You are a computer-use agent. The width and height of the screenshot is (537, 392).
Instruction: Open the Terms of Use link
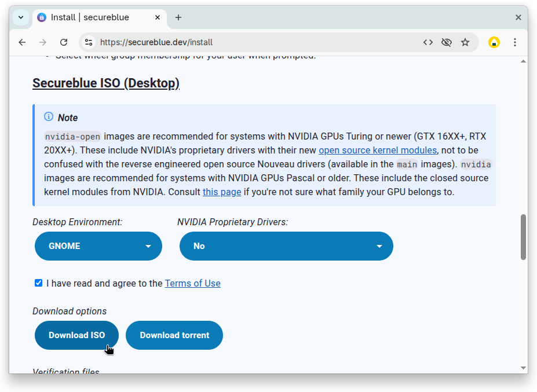point(192,284)
